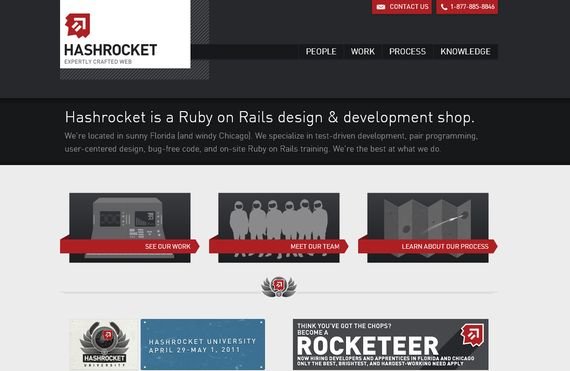This screenshot has width=570, height=371.
Task: Click the phone icon beside 1-877-885-8846
Action: (x=444, y=7)
